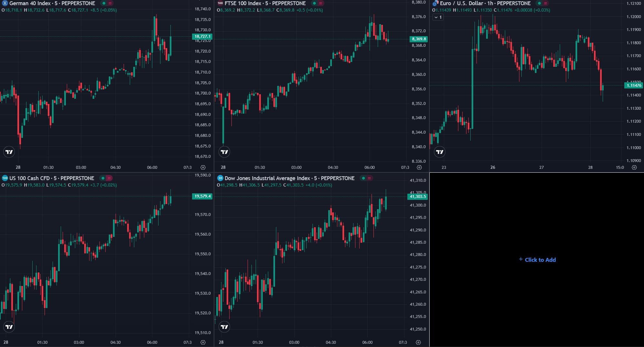The width and height of the screenshot is (644, 347).
Task: Click the TradingView logo in Euro/U.S. Dollar chart
Action: click(440, 152)
